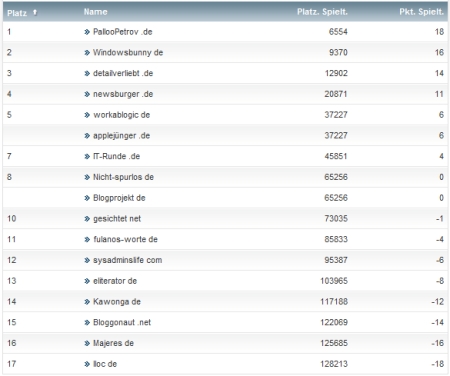The image size is (450, 376).
Task: Click arrow icon beside Nicht-spurlos de
Action: [x=87, y=177]
